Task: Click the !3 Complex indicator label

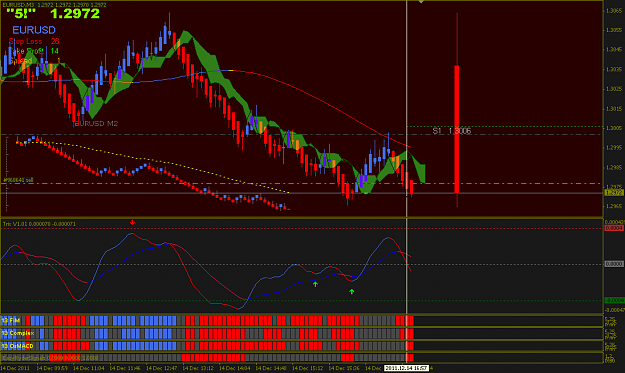Action: point(18,333)
